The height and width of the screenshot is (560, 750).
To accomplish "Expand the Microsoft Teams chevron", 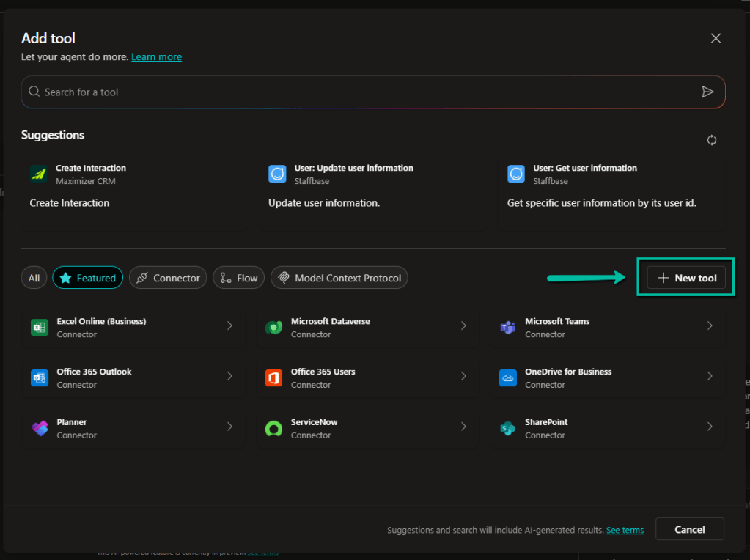I will (709, 325).
